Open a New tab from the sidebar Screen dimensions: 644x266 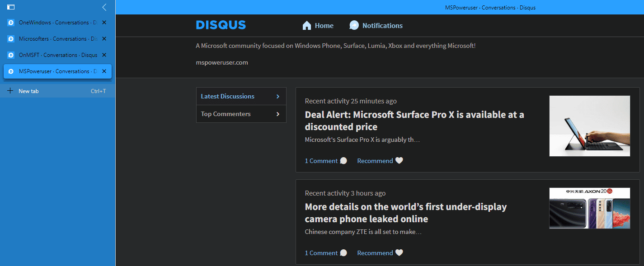[x=57, y=91]
